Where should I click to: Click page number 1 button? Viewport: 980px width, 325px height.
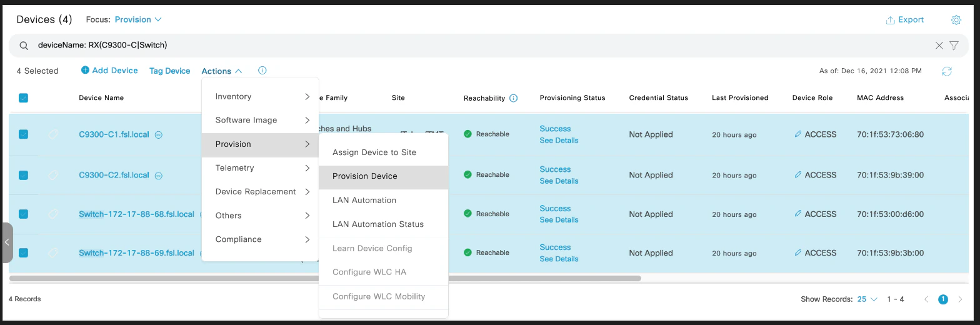(x=943, y=299)
